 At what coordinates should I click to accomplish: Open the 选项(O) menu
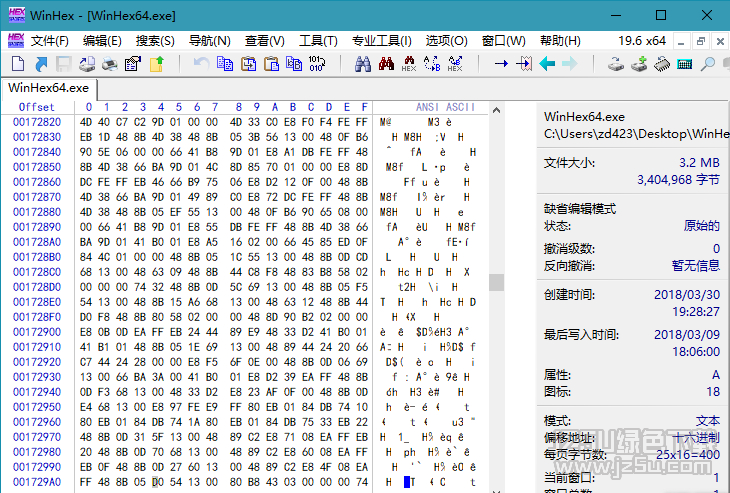point(446,41)
